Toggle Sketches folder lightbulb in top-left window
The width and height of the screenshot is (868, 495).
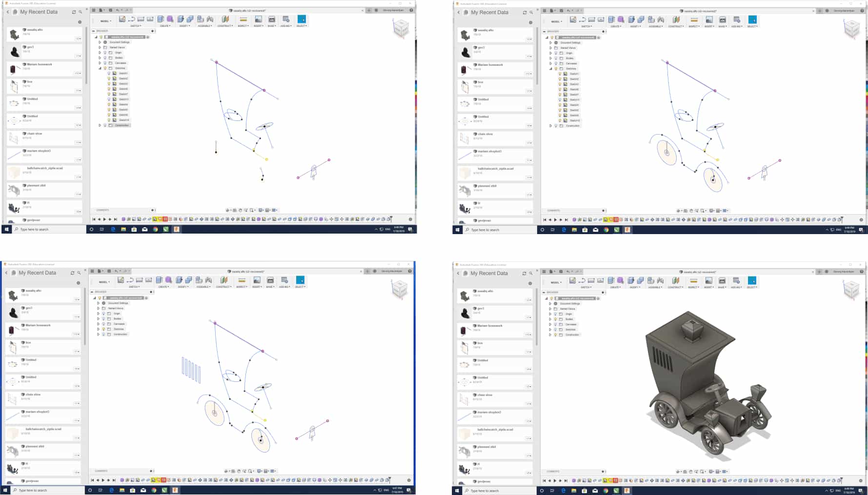(105, 68)
